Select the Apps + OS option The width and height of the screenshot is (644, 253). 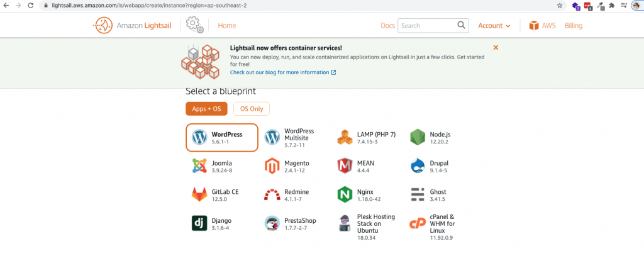click(x=206, y=109)
